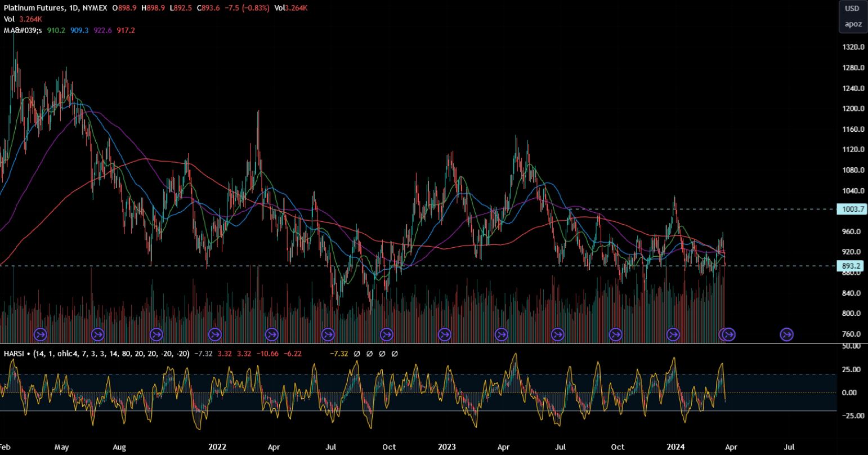Screen dimensions: 868x455
Task: Click the 2022 label on the time axis
Action: click(x=217, y=447)
